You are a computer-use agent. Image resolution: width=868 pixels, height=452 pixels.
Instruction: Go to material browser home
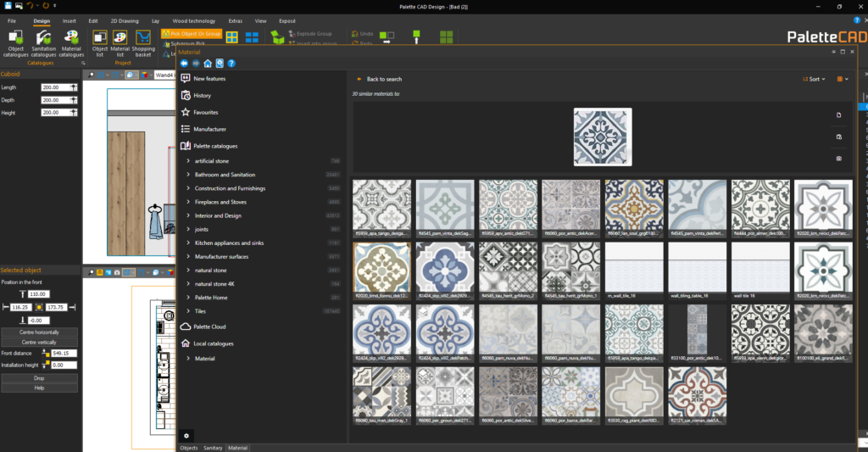coord(208,63)
